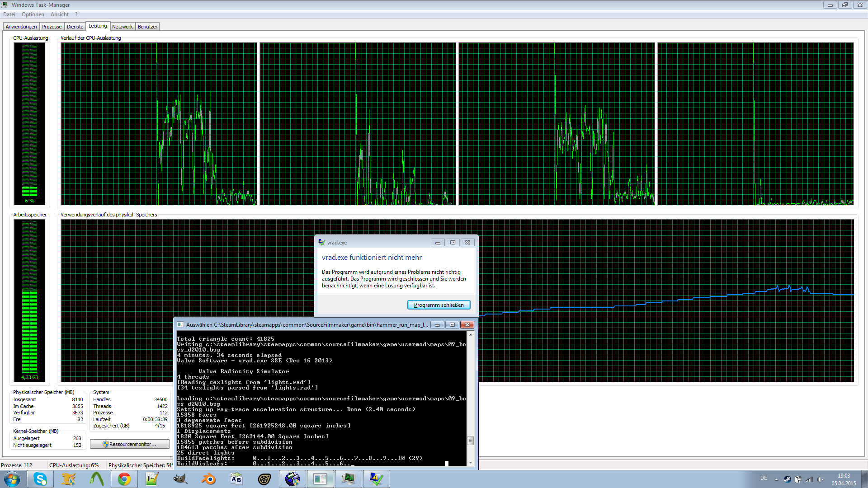Open the volume control in the tray
This screenshot has height=488, width=868.
821,479
